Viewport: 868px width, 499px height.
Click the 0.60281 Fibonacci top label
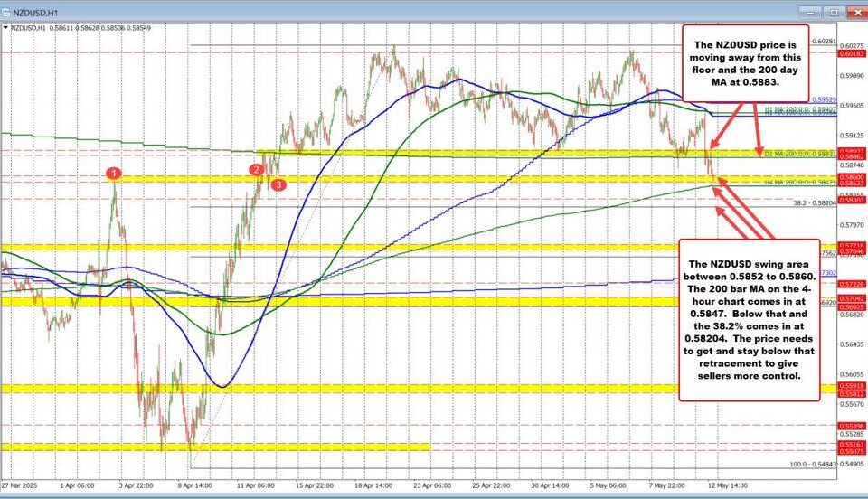823,42
